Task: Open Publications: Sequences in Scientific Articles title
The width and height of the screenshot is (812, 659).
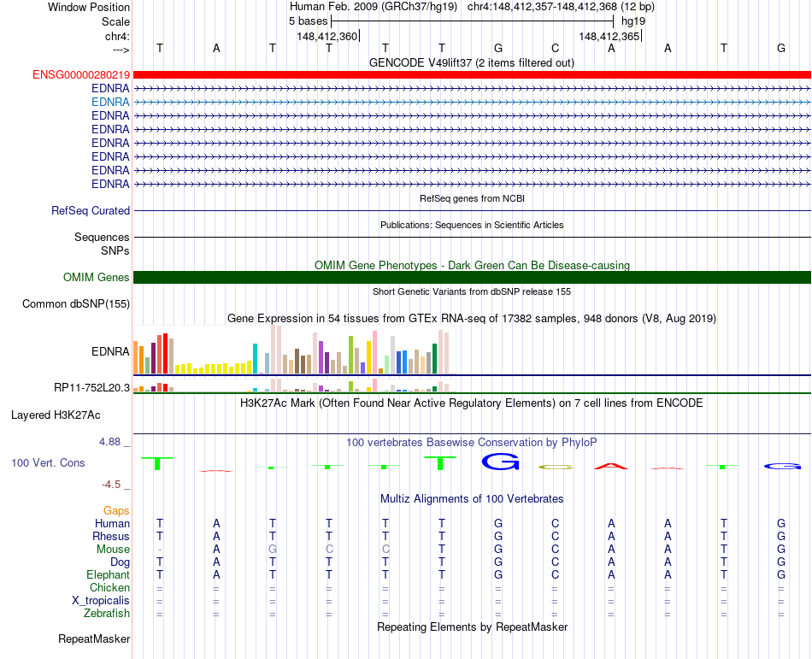Action: [472, 225]
